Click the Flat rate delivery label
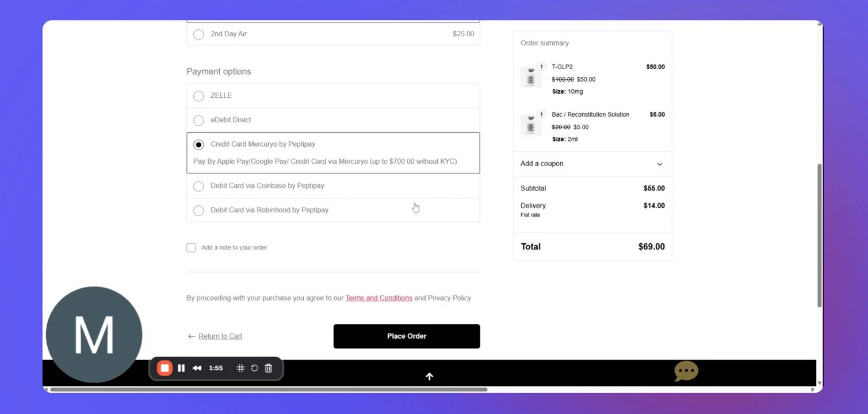868x414 pixels. click(x=530, y=215)
